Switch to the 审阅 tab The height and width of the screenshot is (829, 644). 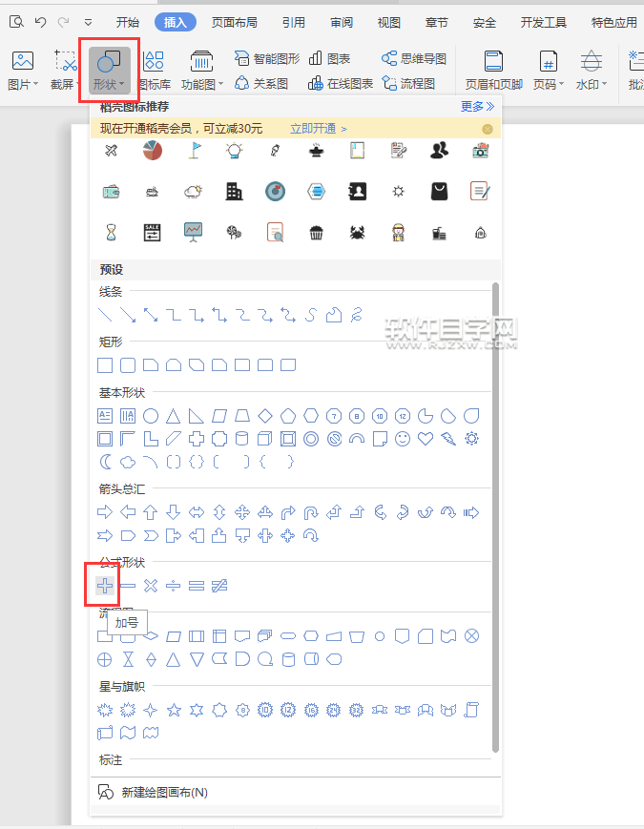341,22
